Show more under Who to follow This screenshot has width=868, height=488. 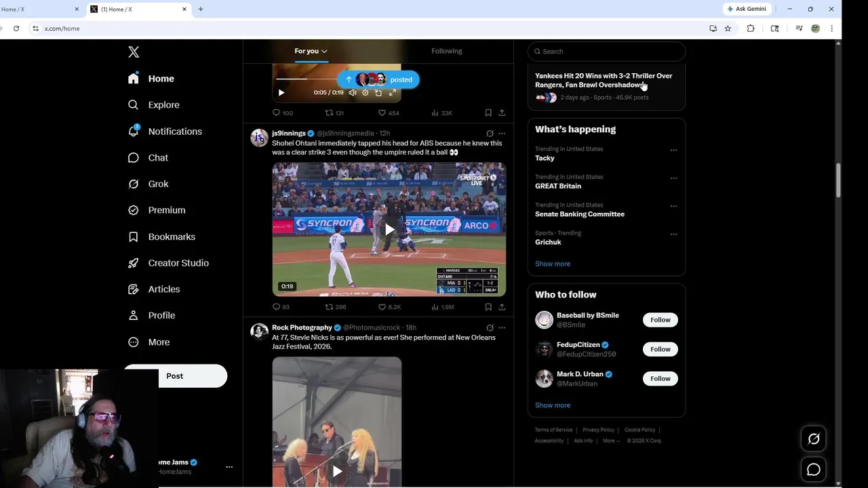[x=553, y=405]
